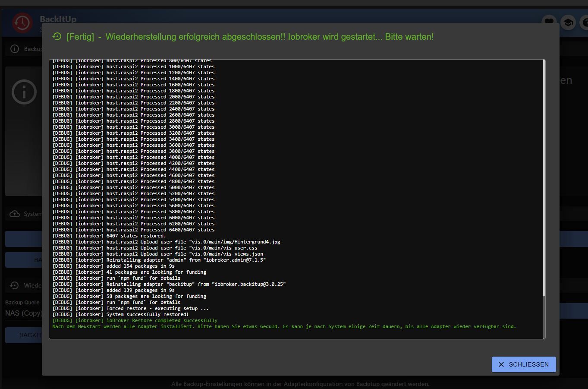Click the cloud upload icon beside System
588x389 pixels.
pos(15,214)
